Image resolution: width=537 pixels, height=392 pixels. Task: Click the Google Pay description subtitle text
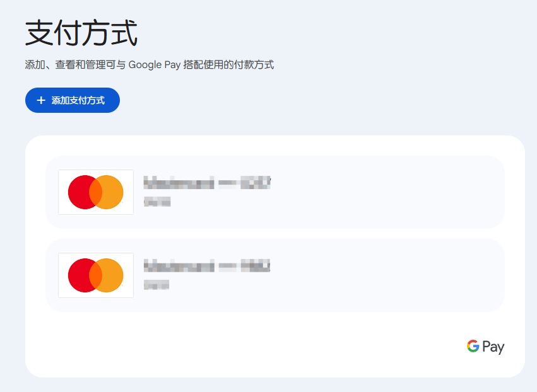[x=150, y=65]
